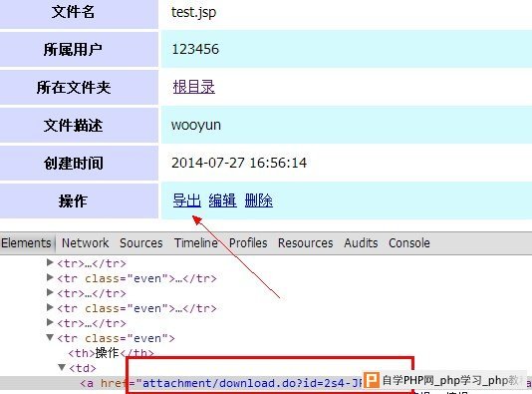Viewport: 532px width, 394px height.
Task: Switch to the Elements tab
Action: point(26,243)
